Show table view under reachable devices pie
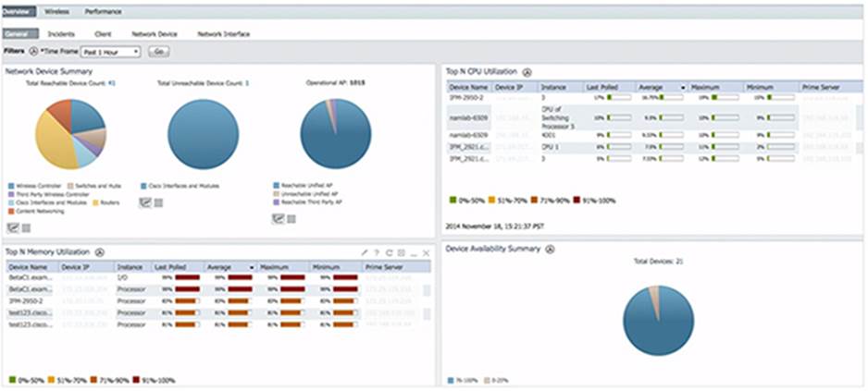868x391 pixels. coord(26,228)
